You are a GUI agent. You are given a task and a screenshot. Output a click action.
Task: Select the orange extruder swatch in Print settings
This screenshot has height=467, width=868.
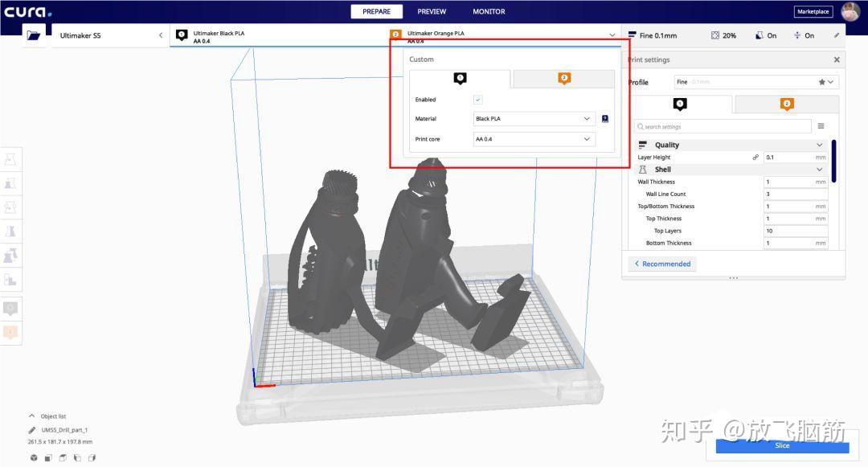pos(786,104)
